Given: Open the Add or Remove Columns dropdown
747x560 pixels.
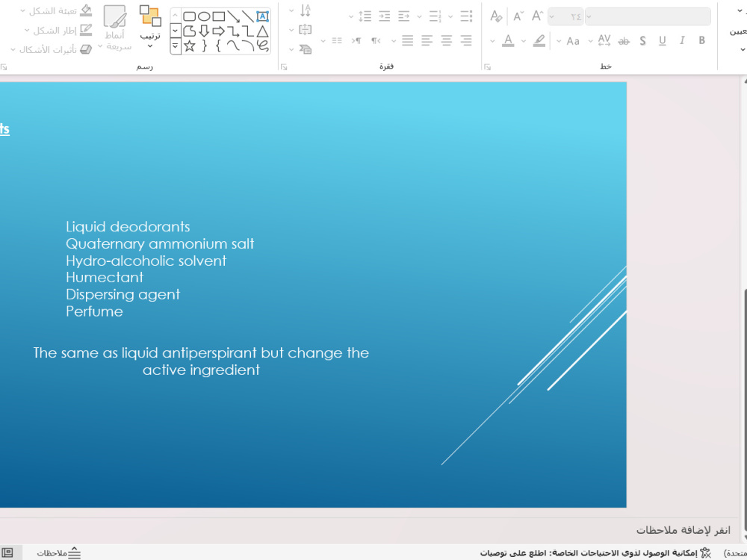Looking at the screenshot, I should click(333, 41).
